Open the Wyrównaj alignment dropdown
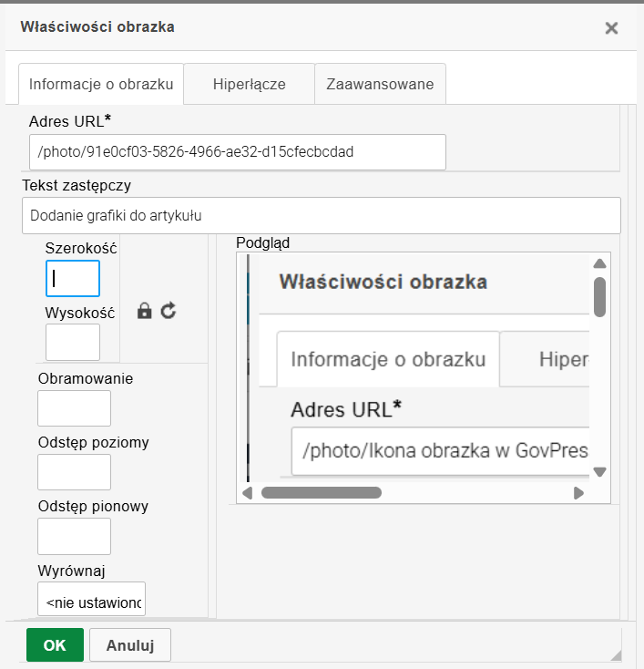Image resolution: width=644 pixels, height=669 pixels. click(x=91, y=599)
